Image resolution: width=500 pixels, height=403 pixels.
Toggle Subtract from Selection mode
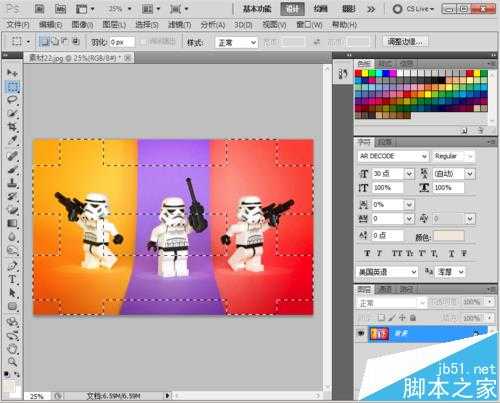(65, 42)
